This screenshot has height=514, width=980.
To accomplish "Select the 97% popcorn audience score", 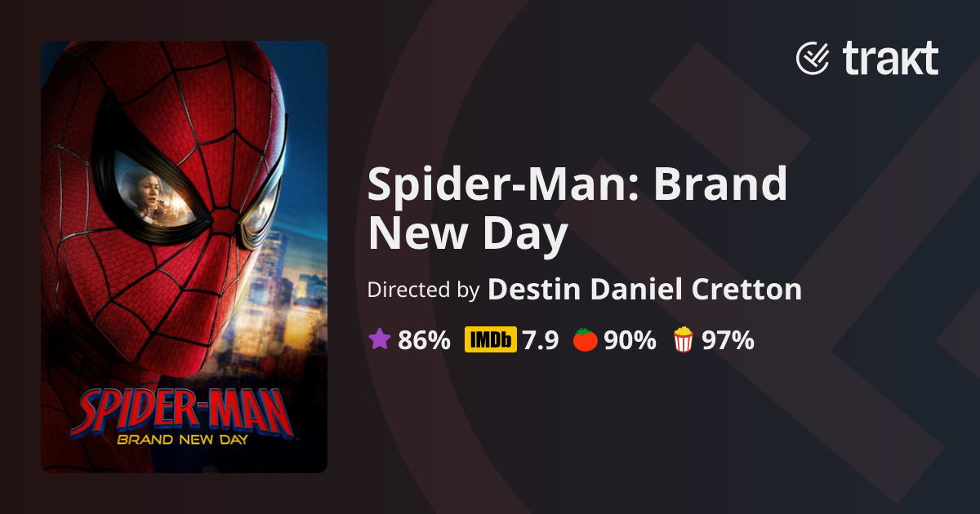I will (x=728, y=340).
